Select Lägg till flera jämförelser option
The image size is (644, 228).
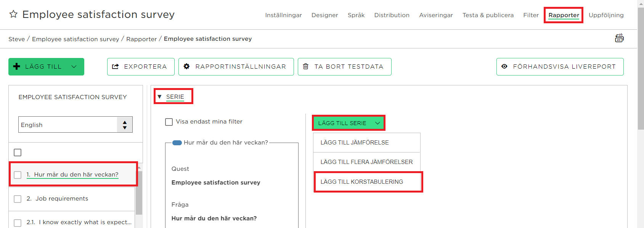tap(367, 162)
